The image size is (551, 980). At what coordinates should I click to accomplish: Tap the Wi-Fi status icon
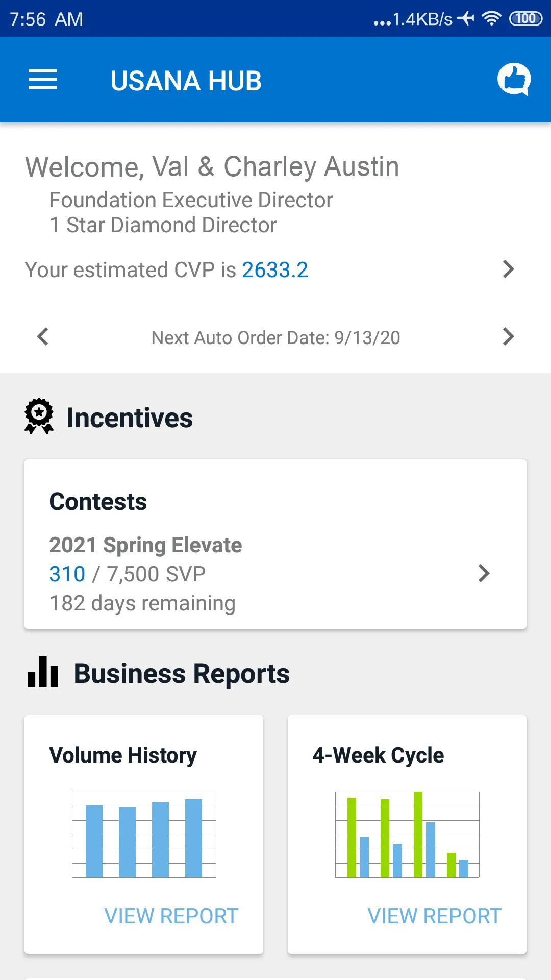pos(491,19)
